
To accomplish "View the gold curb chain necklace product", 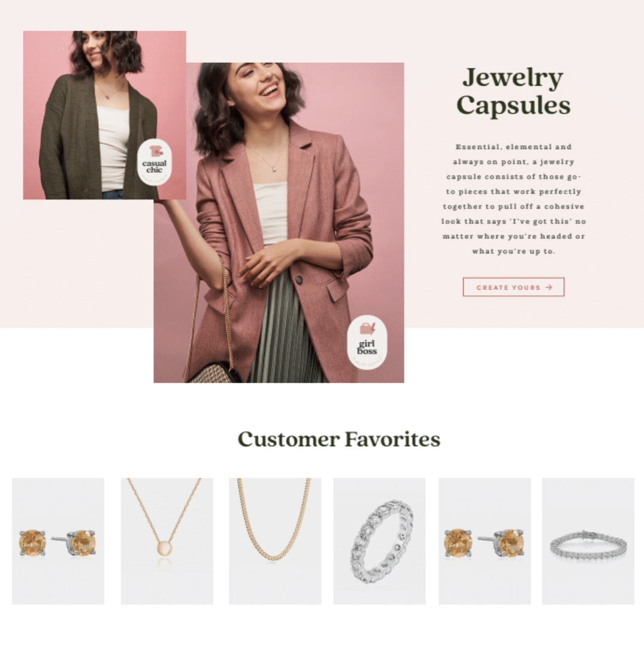I will (x=275, y=541).
